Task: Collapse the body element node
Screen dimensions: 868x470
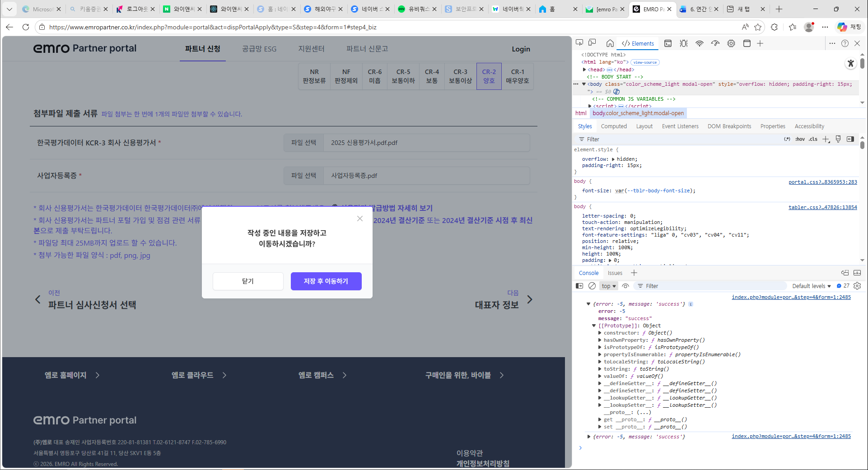Action: click(x=584, y=84)
